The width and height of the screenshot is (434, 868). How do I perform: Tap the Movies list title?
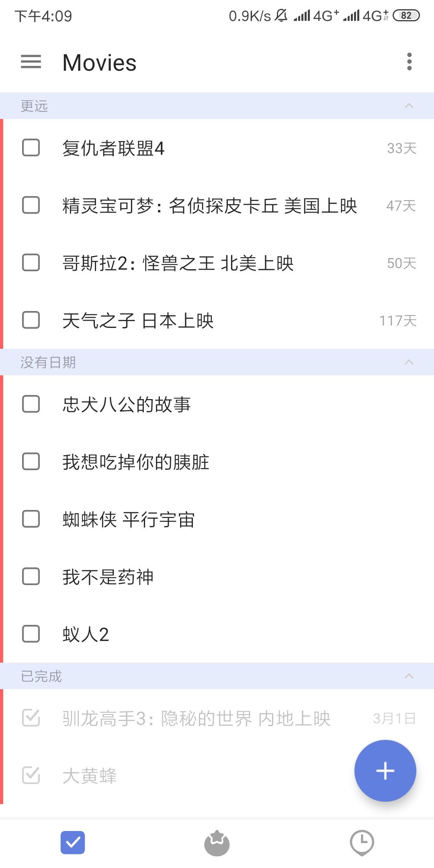(100, 63)
